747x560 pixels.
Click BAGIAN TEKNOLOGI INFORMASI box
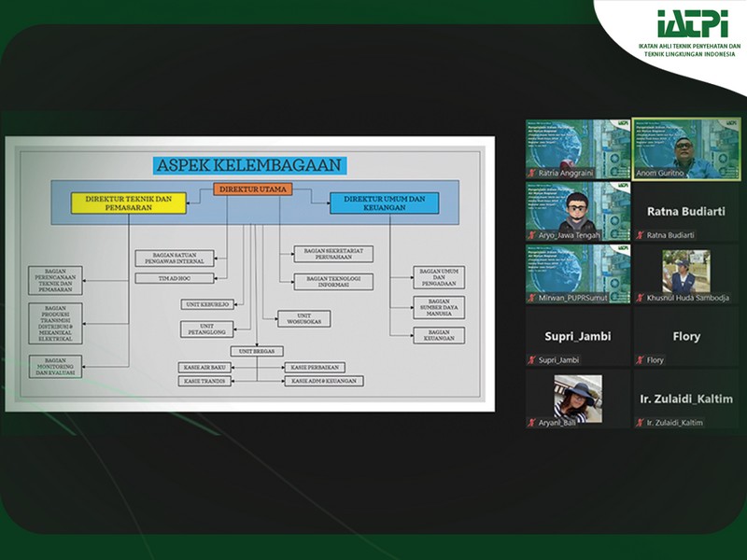(x=333, y=282)
